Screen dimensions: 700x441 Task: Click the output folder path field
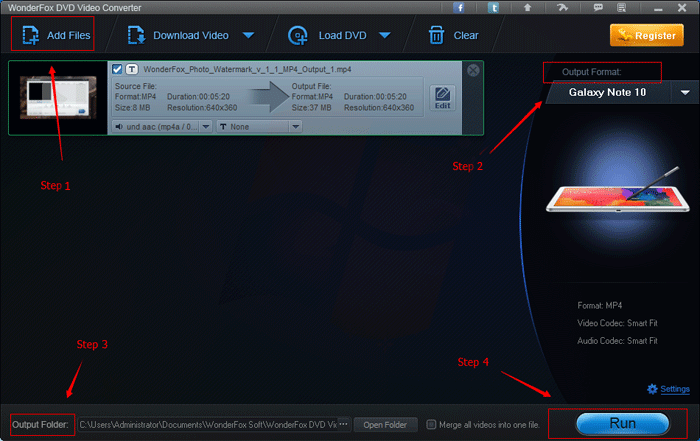click(x=208, y=424)
